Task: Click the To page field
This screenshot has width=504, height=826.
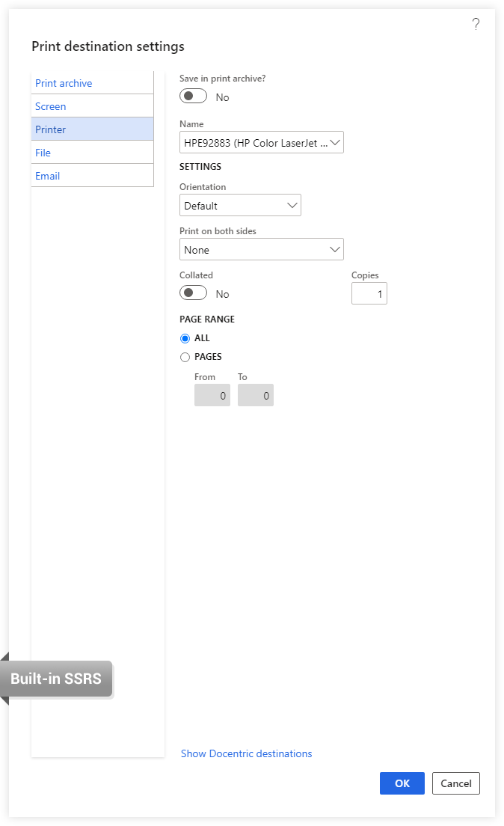Action: coord(256,395)
